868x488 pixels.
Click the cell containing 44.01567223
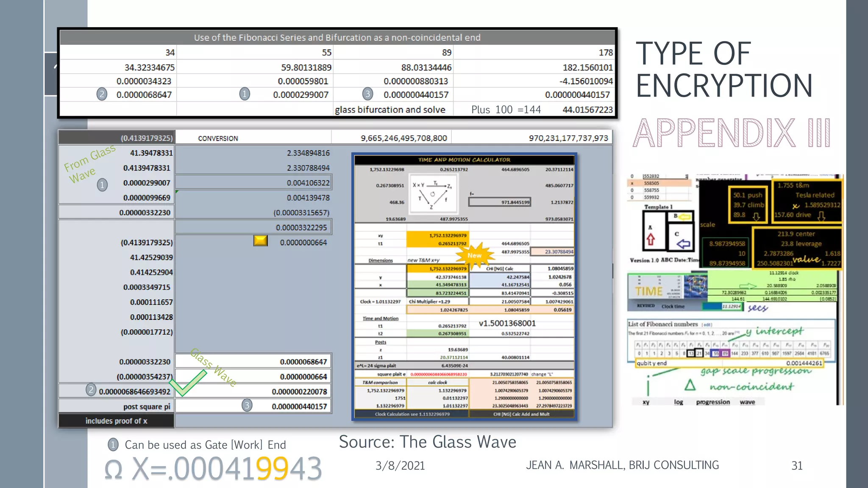coord(587,109)
